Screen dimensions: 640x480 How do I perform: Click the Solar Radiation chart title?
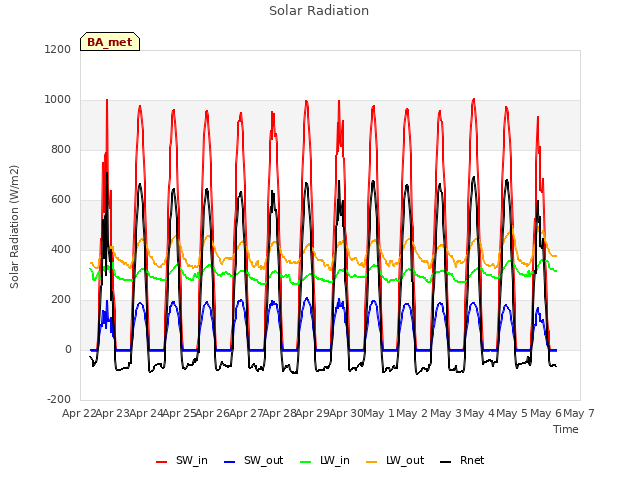point(319,11)
